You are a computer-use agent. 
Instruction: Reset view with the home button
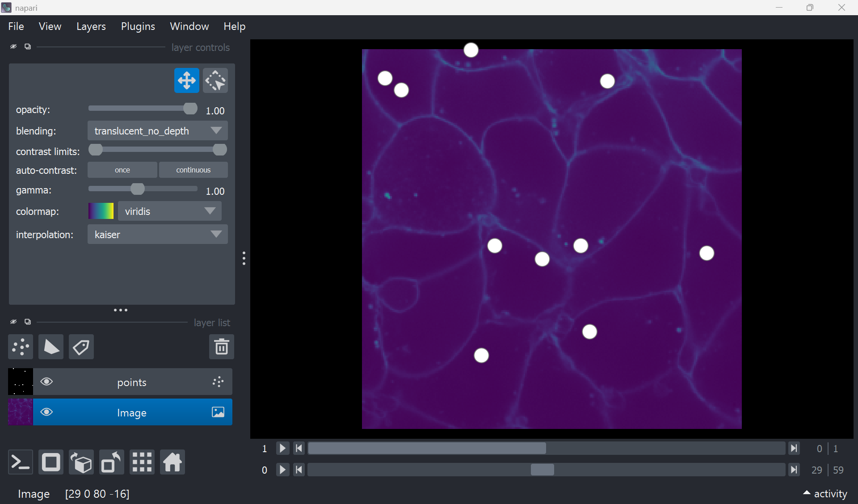tap(172, 462)
